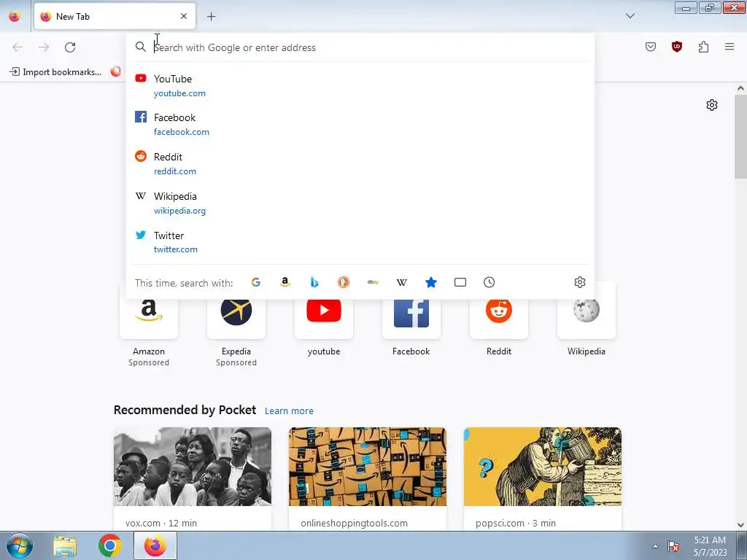
Task: Focus the Search with Google address field
Action: pos(360,47)
